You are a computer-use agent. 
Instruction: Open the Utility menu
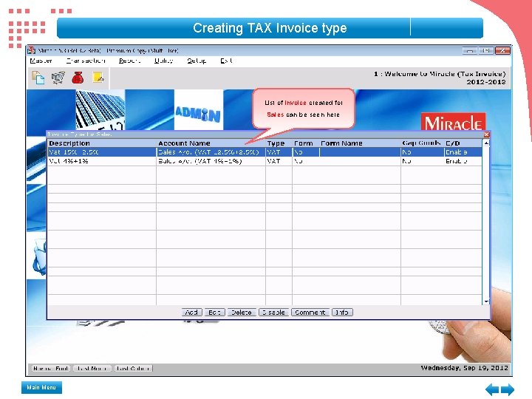[163, 61]
